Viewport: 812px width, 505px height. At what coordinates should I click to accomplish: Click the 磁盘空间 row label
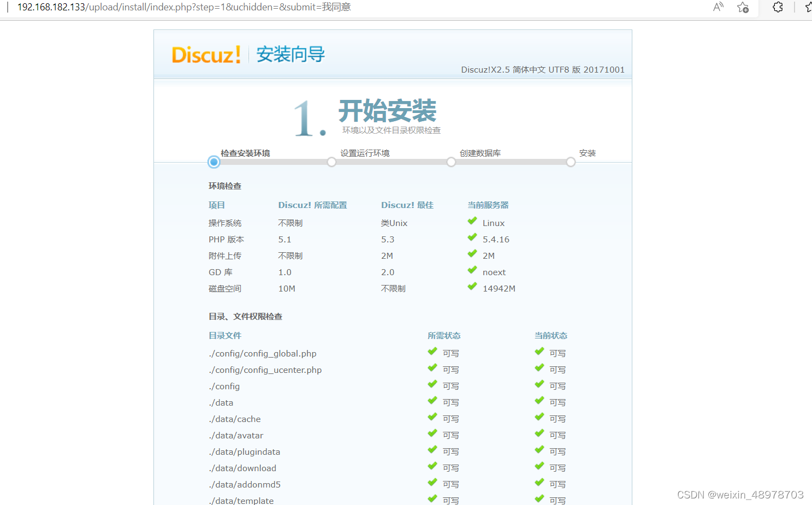(x=225, y=289)
